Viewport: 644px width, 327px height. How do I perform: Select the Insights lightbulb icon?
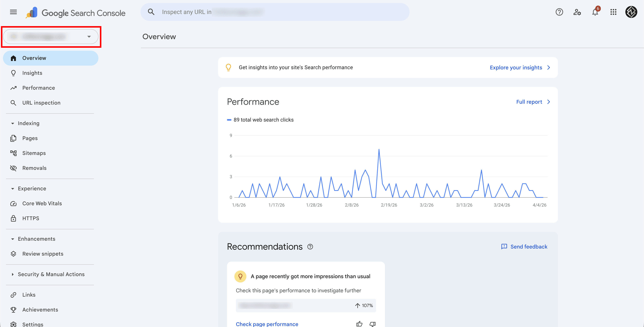point(13,73)
